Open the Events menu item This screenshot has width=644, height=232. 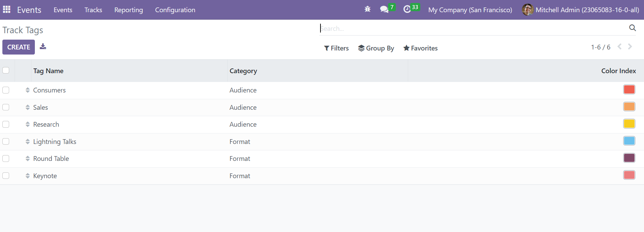coord(63,10)
